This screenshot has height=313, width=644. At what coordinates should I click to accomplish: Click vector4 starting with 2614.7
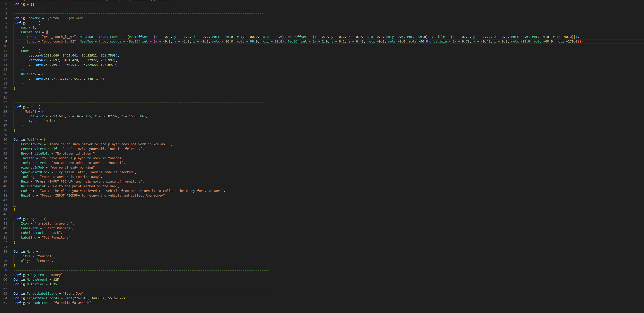click(66, 79)
